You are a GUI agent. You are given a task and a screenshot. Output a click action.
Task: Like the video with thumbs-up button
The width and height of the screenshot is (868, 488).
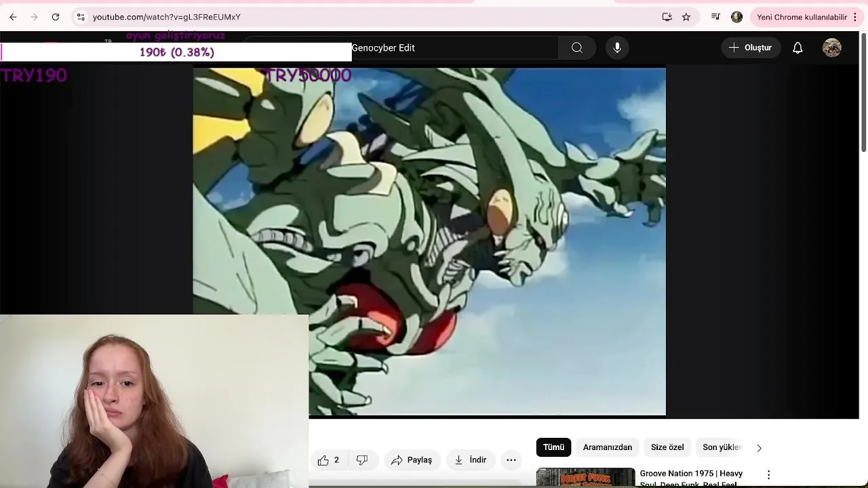point(328,460)
